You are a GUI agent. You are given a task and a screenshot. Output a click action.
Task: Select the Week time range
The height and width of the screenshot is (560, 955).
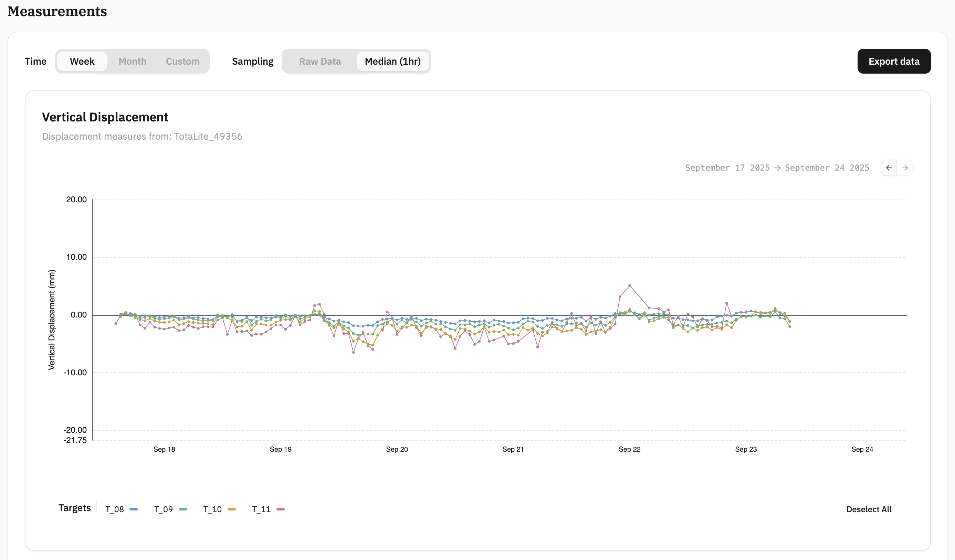(x=82, y=61)
